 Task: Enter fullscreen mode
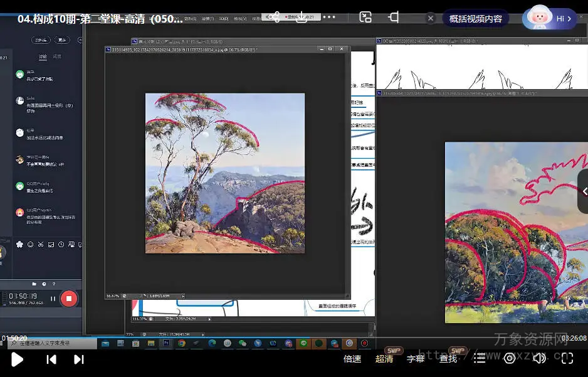click(567, 359)
